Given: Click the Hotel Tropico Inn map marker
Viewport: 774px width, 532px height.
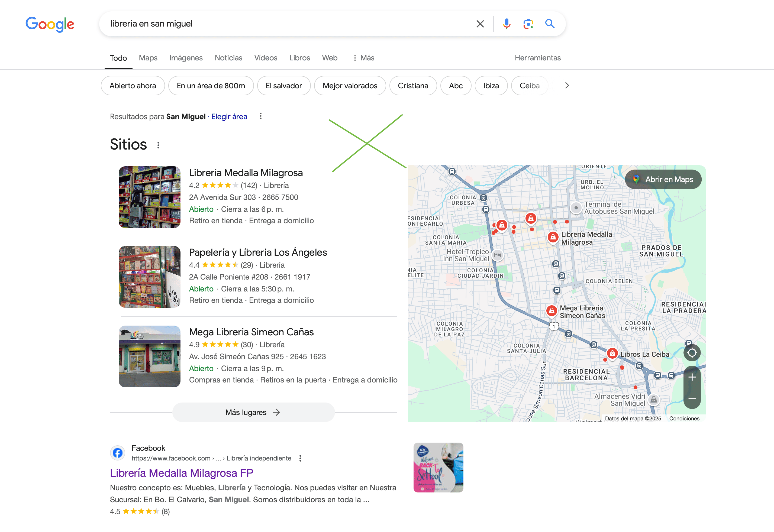Looking at the screenshot, I should (498, 255).
